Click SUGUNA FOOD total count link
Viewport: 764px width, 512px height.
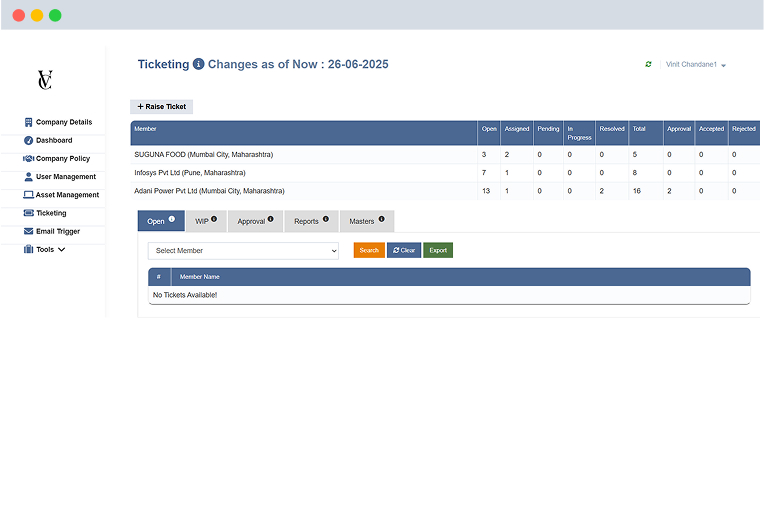634,155
